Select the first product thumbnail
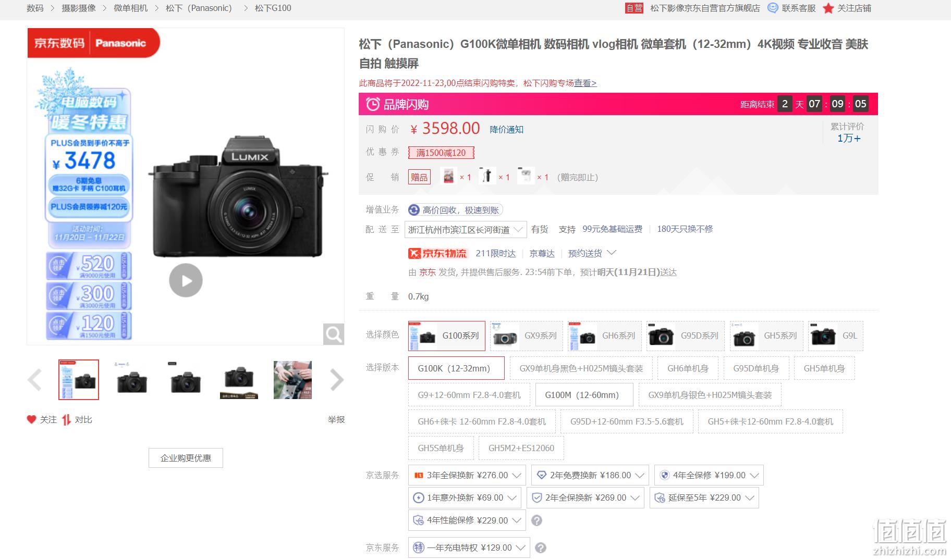Image resolution: width=951 pixels, height=560 pixels. click(79, 380)
